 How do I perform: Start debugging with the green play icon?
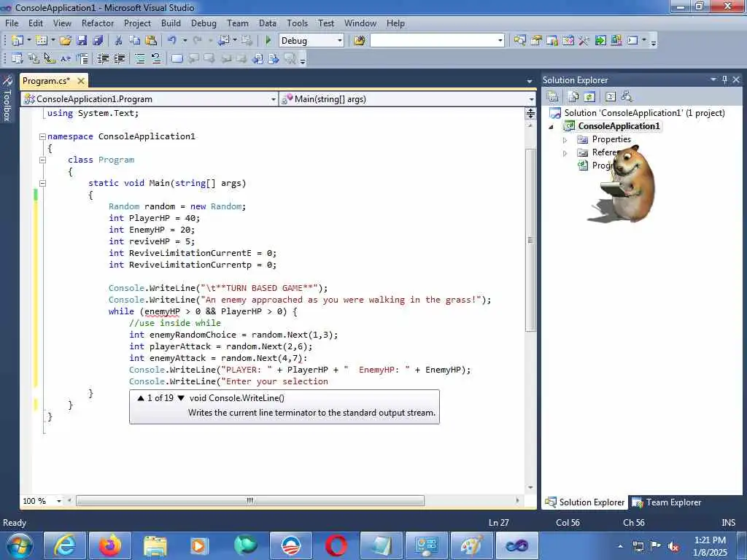click(x=268, y=41)
